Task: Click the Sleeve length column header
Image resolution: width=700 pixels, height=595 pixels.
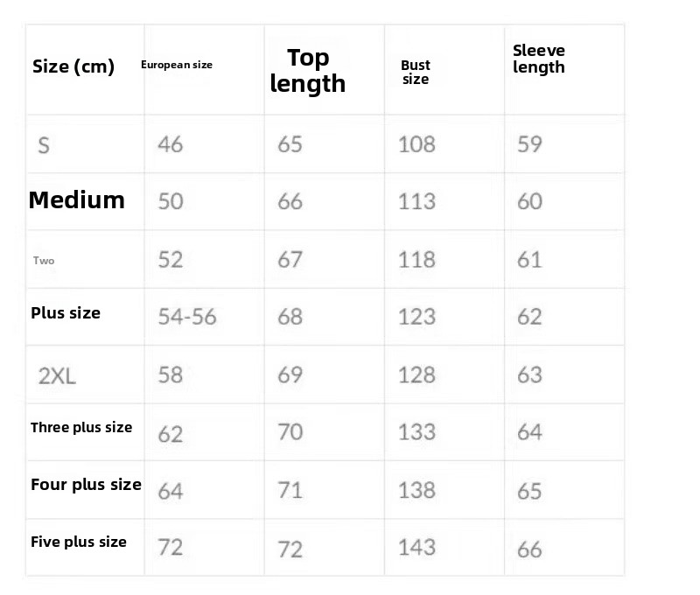Action: [538, 59]
